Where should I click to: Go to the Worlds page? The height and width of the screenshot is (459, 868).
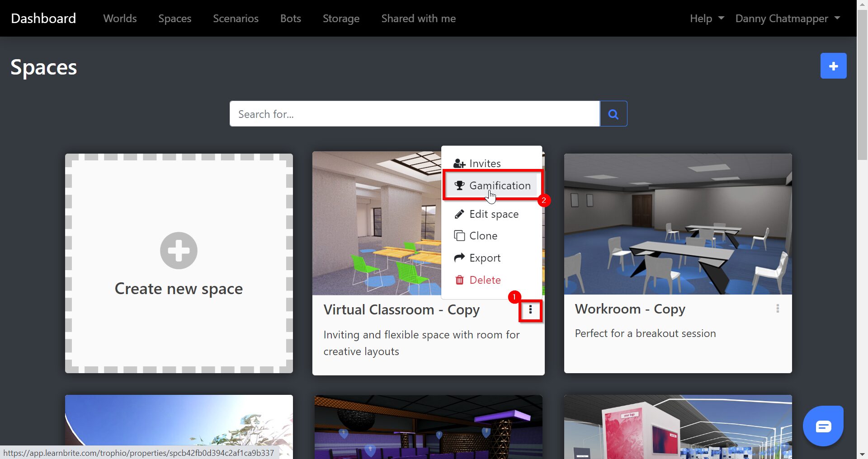click(x=120, y=19)
